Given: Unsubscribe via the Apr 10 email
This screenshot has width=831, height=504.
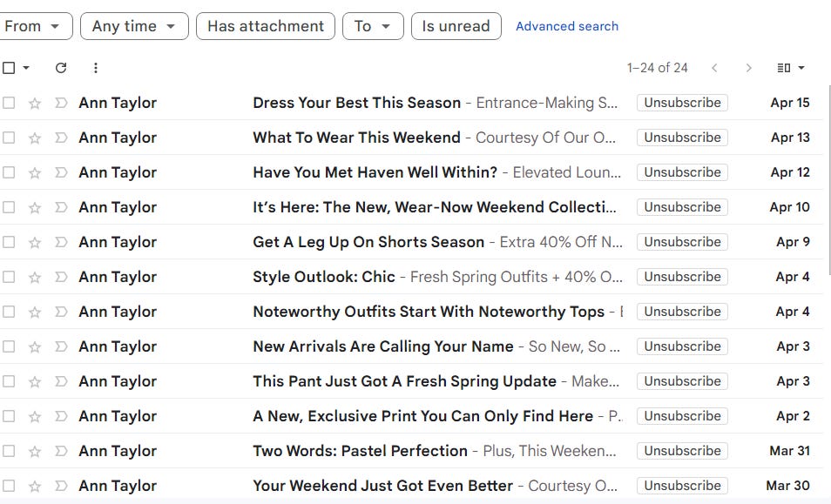Looking at the screenshot, I should (x=682, y=207).
